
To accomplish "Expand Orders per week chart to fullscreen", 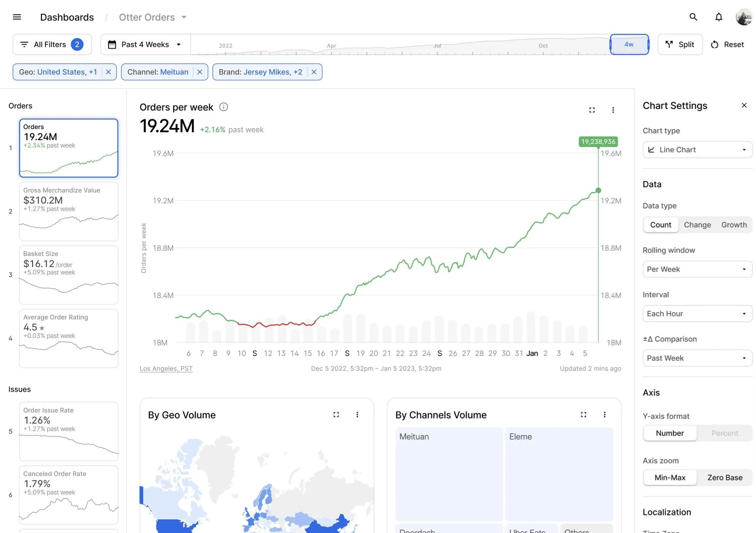I will [592, 110].
